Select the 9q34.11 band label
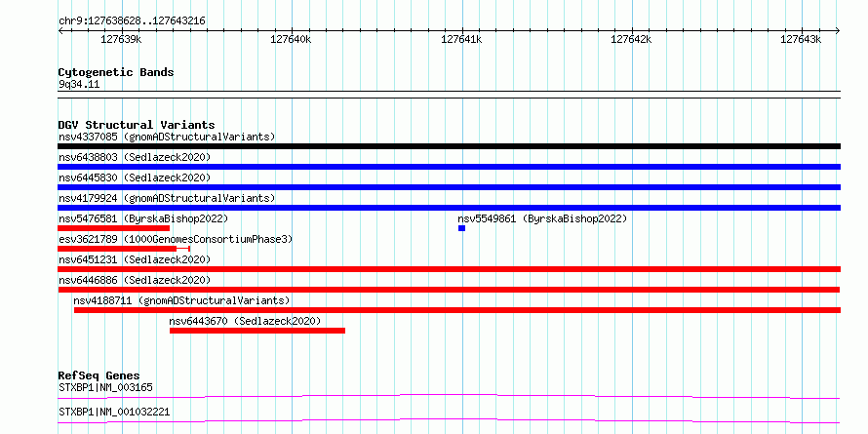This screenshot has height=434, width=868. click(x=79, y=85)
